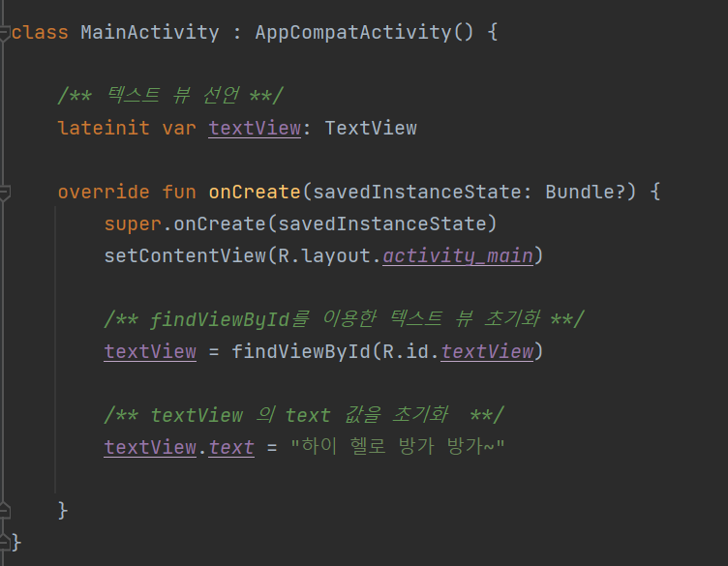The image size is (728, 566).
Task: Click the TextView type name
Action: point(371,128)
